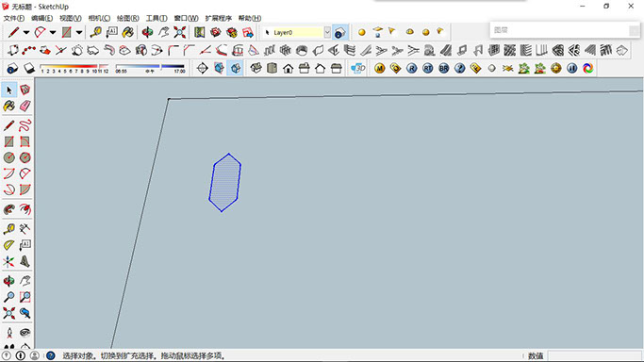
Task: Click Zoom Extents in left toolbar
Action: (x=9, y=313)
